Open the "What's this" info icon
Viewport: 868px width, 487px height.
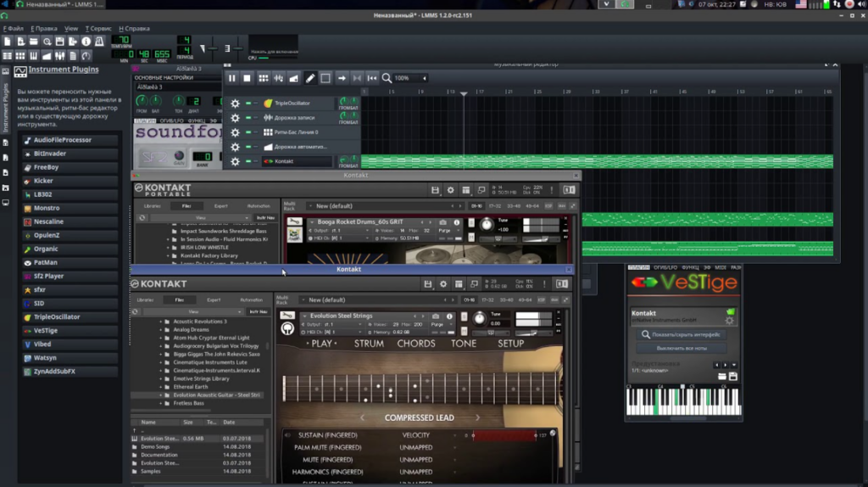pyautogui.click(x=86, y=42)
